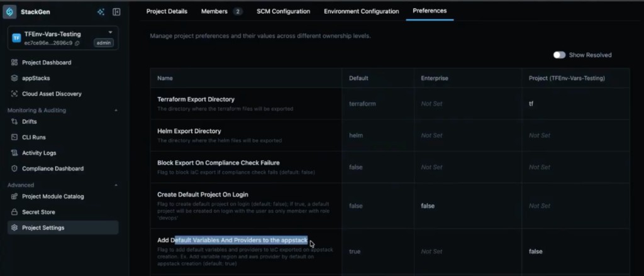Open the Compliance Dashboard link
The height and width of the screenshot is (276, 644).
(63, 168)
